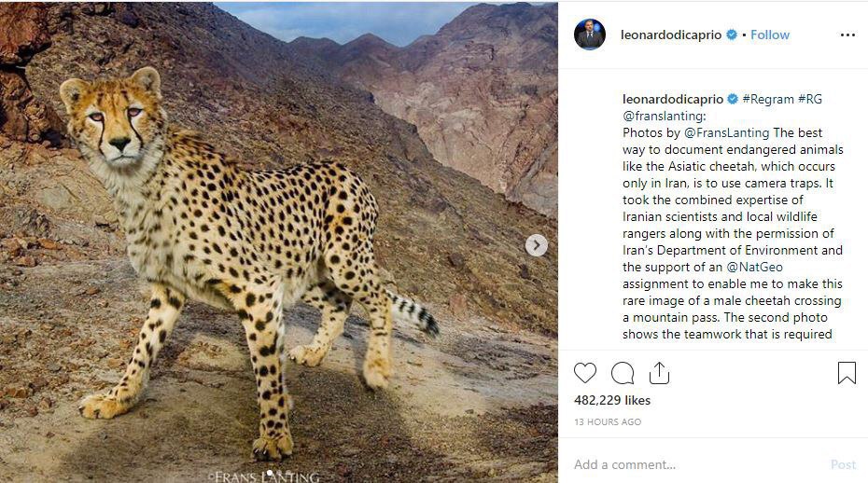The width and height of the screenshot is (868, 483).
Task: Save post with the bookmark icon
Action: click(847, 373)
